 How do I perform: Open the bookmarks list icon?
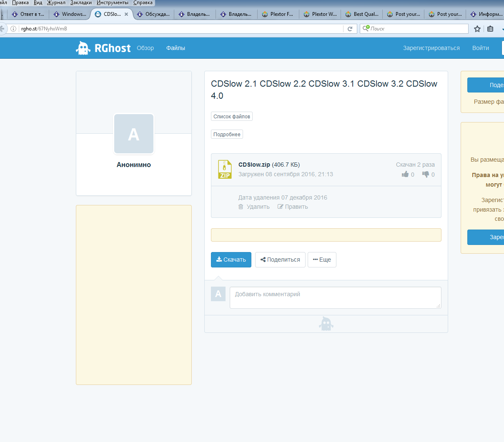tap(490, 29)
